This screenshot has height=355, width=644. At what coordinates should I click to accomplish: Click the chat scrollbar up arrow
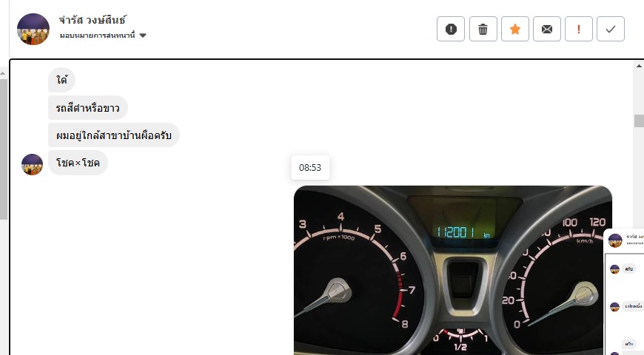tap(639, 65)
